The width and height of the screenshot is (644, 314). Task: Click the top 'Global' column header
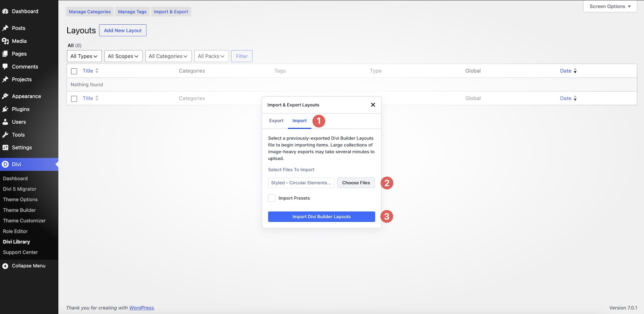473,71
